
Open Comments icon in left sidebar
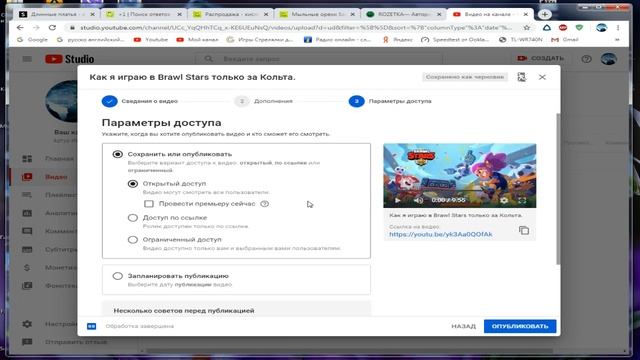tap(27, 231)
